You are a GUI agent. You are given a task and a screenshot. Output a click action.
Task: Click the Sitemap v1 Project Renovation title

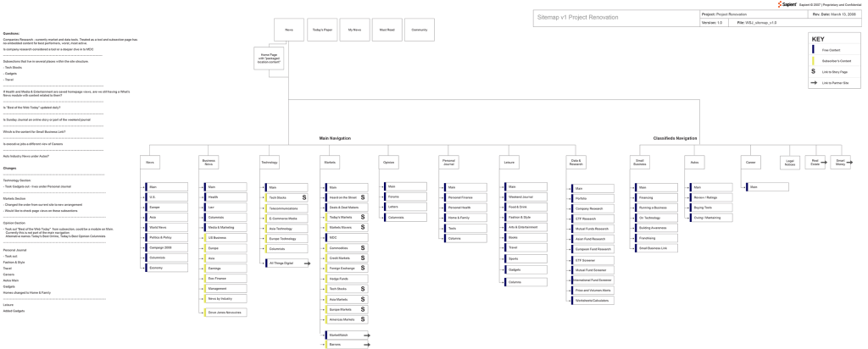pos(578,18)
